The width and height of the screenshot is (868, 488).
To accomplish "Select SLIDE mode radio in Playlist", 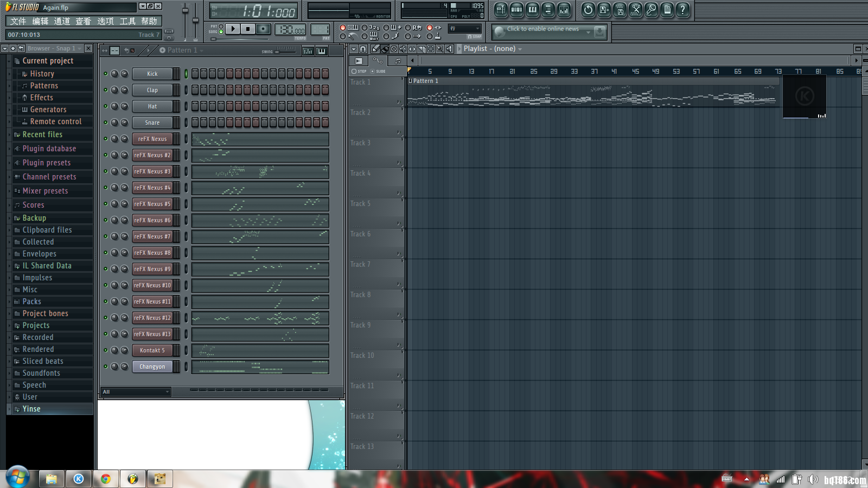I will click(x=372, y=71).
